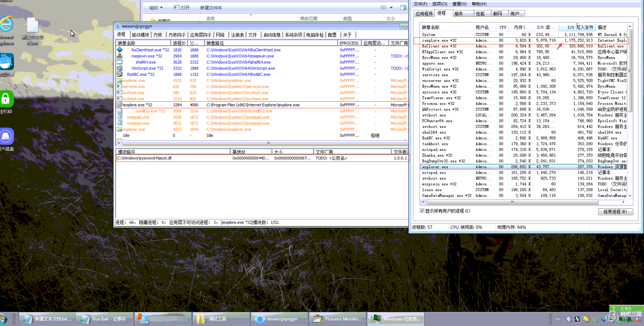
Task: Click the msspiwin.exe process icon
Action: point(120,56)
